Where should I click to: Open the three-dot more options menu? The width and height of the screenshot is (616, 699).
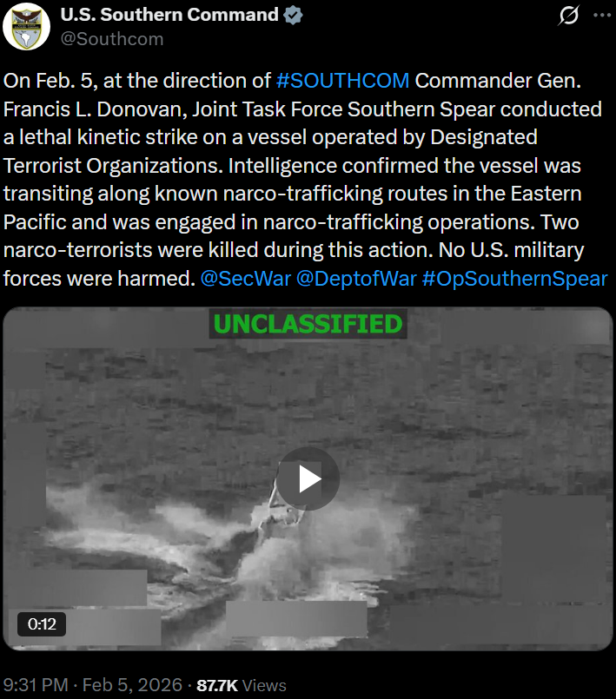pos(603,15)
